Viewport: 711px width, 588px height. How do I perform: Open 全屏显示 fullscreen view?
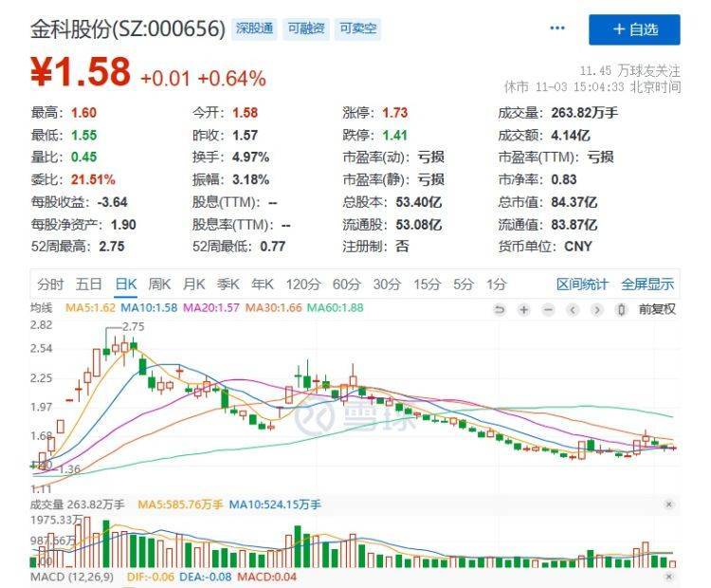[647, 284]
